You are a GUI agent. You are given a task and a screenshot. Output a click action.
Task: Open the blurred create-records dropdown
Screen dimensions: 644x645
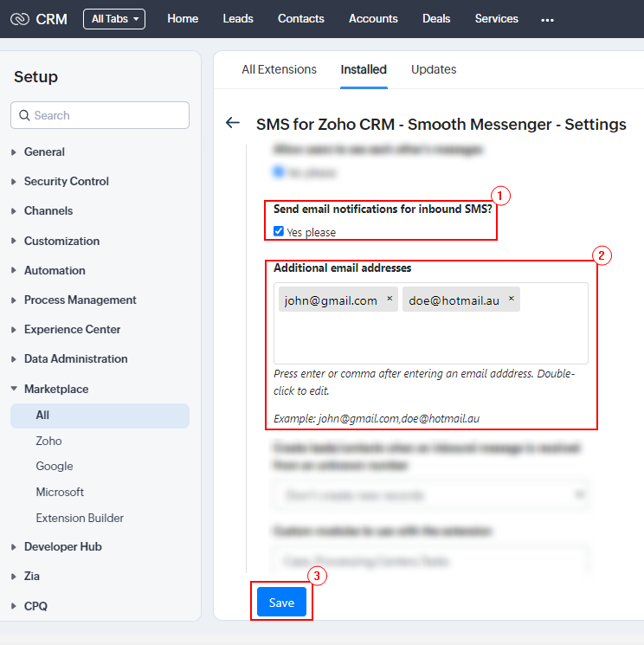coord(430,495)
